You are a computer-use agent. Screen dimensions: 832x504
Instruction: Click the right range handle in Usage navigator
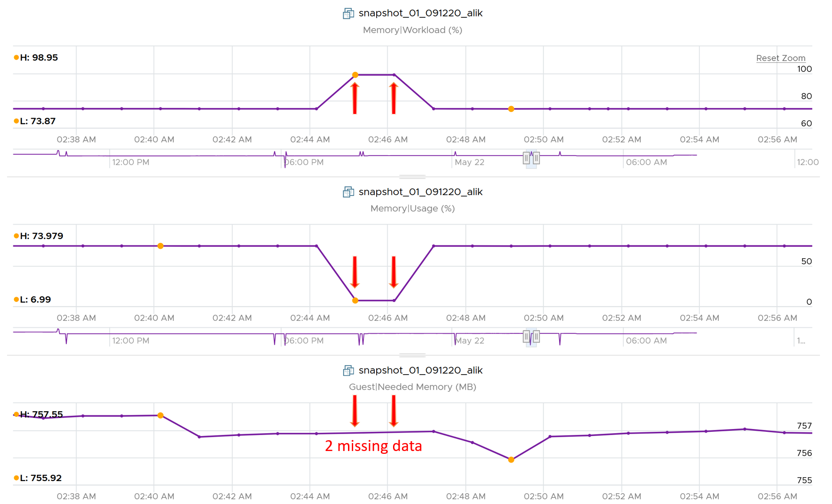tap(537, 337)
